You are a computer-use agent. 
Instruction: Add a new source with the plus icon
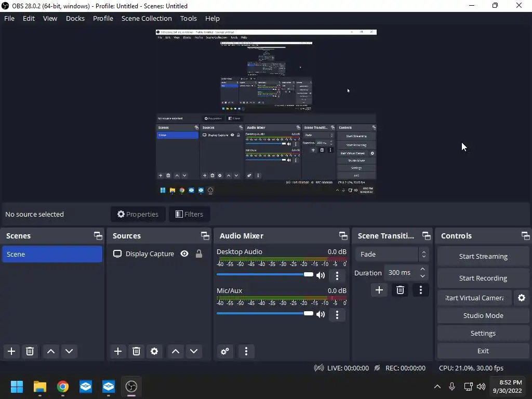point(118,351)
